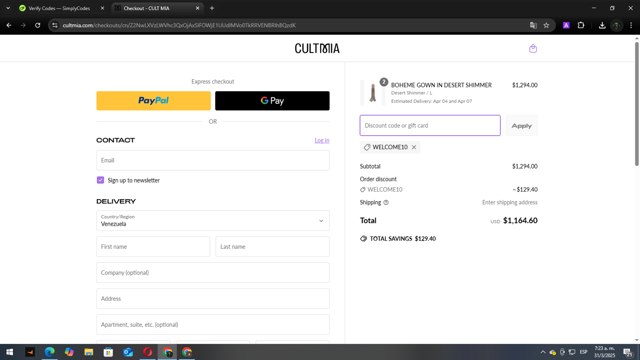View site information icon in address bar
This screenshot has height=360, width=640.
click(55, 25)
